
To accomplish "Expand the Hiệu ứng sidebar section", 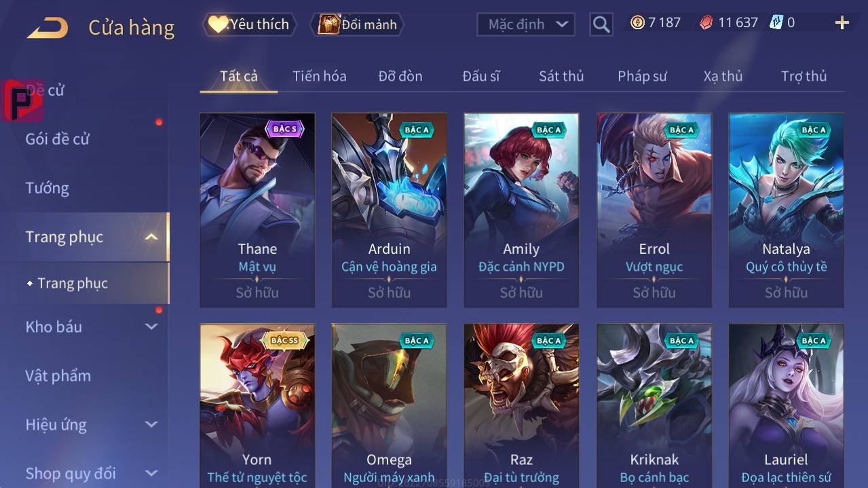I will [151, 424].
